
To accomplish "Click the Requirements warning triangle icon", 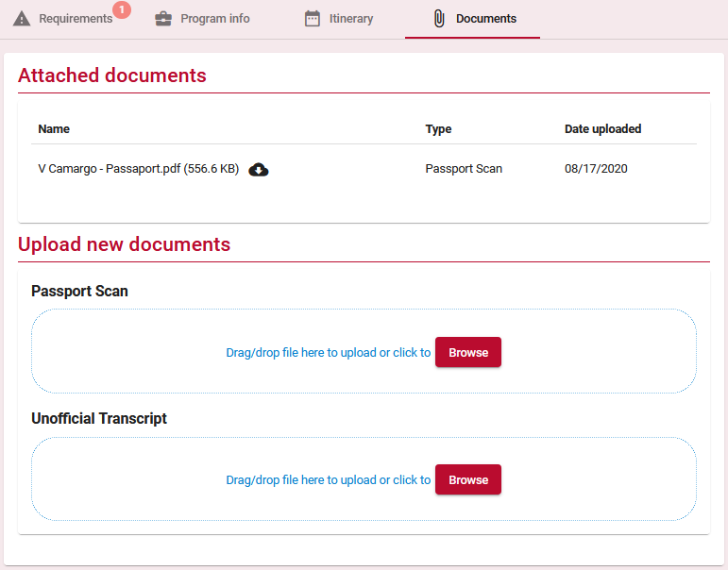I will (22, 19).
